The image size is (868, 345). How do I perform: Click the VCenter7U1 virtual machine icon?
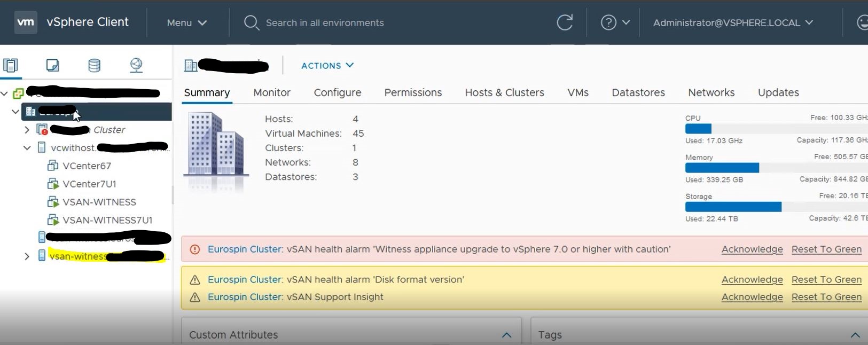[x=53, y=184]
